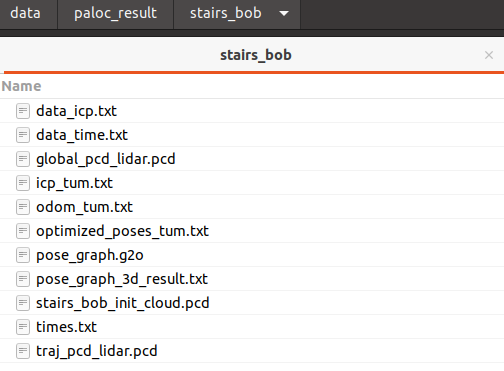Select file name odom_tum.txt

(x=84, y=207)
